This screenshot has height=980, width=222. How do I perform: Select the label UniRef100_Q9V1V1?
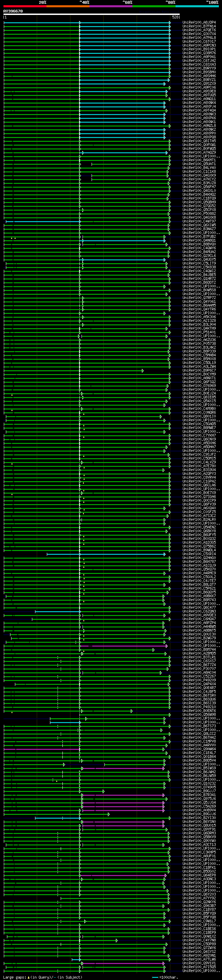199,964
